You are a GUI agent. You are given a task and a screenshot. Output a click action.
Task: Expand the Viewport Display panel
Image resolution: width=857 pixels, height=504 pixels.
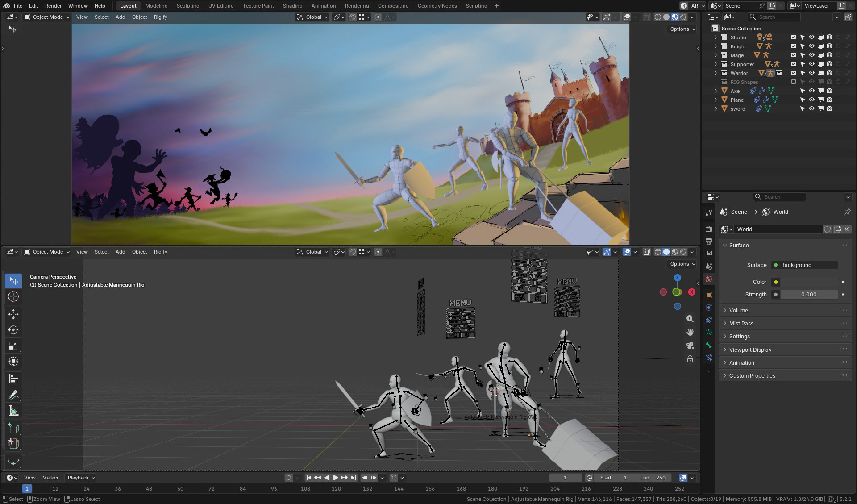(785, 350)
